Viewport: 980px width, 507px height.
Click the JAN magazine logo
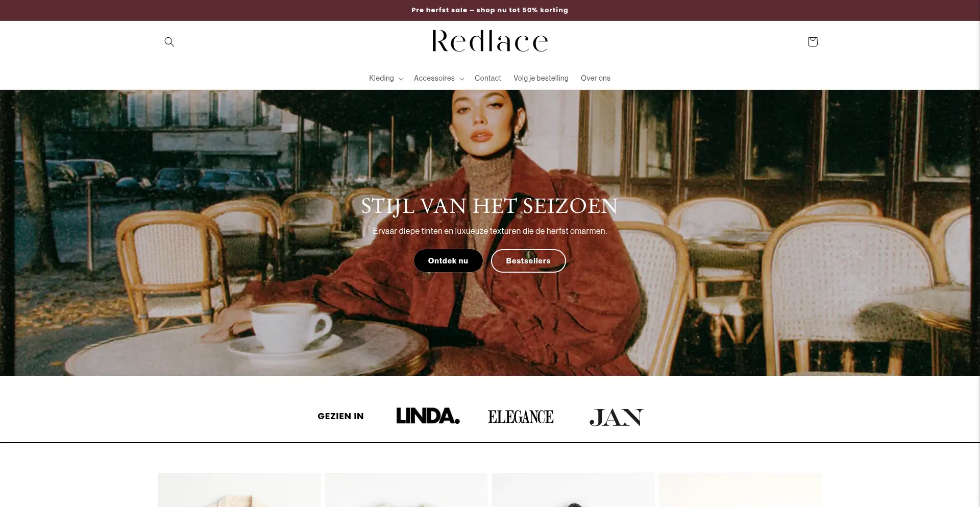point(617,417)
